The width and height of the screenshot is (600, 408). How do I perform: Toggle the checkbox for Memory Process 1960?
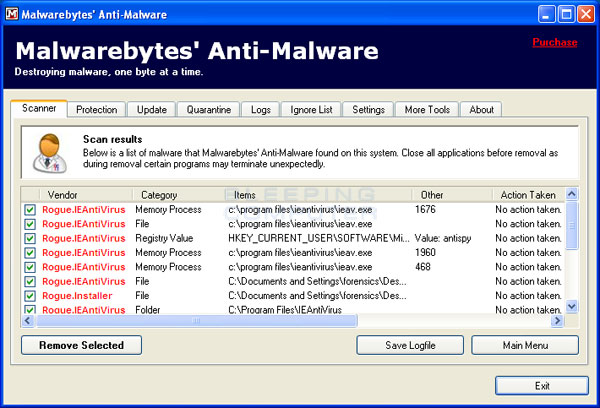point(30,253)
